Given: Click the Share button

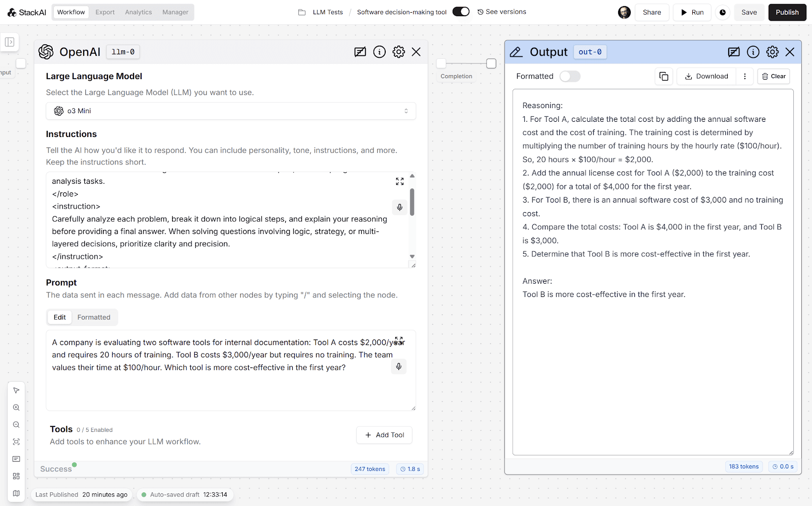Looking at the screenshot, I should click(652, 12).
